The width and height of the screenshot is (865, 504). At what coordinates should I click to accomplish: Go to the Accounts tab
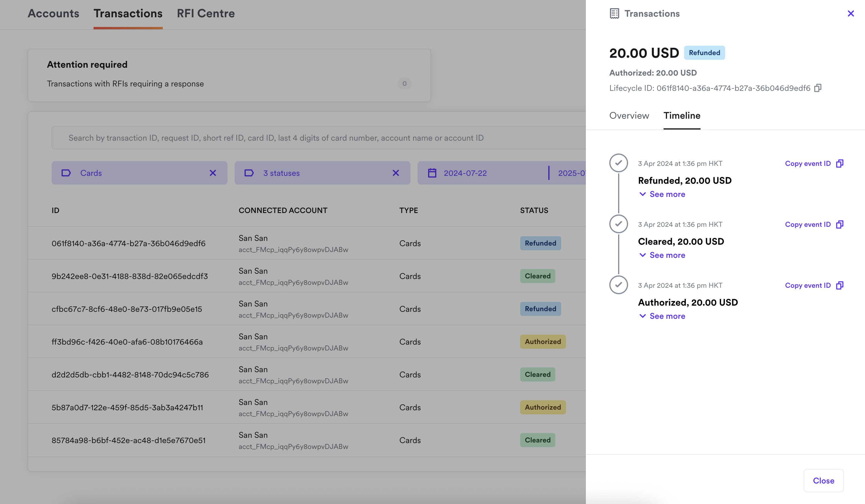point(53,14)
